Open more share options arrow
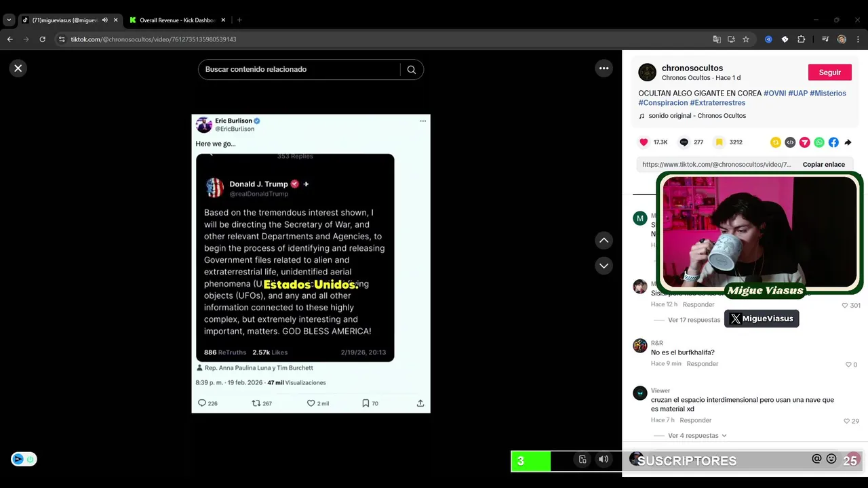The image size is (868, 488). pyautogui.click(x=848, y=142)
